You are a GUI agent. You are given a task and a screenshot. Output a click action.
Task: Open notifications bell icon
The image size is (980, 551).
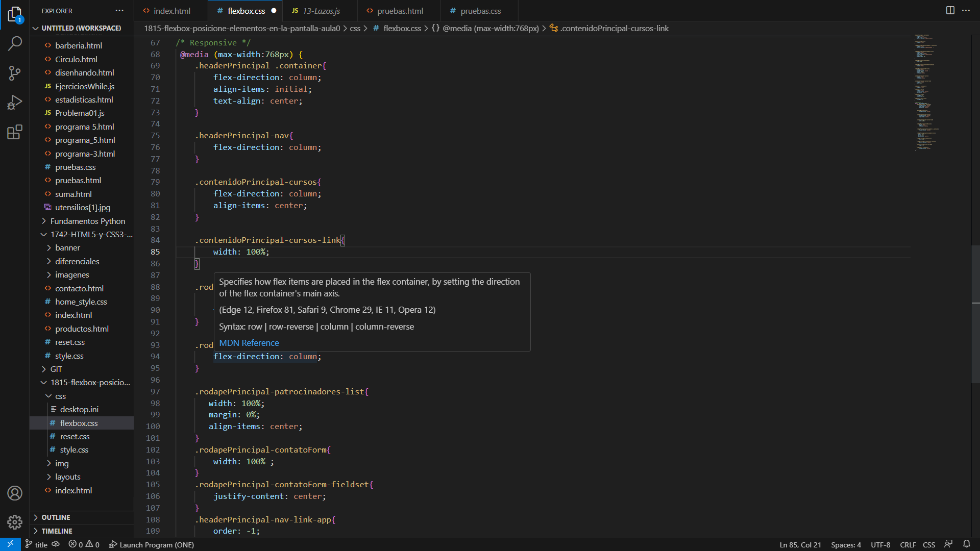coord(967,544)
